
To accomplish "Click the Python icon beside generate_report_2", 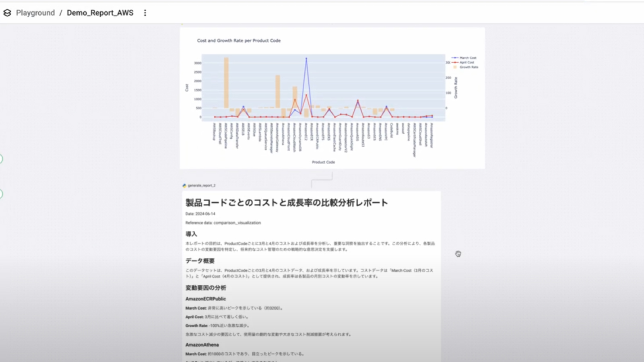I will pos(184,185).
